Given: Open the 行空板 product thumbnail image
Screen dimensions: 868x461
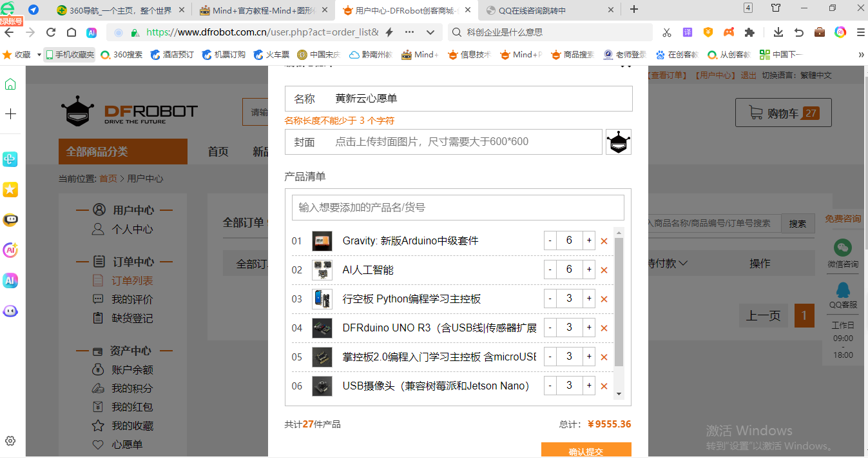Looking at the screenshot, I should coord(322,299).
